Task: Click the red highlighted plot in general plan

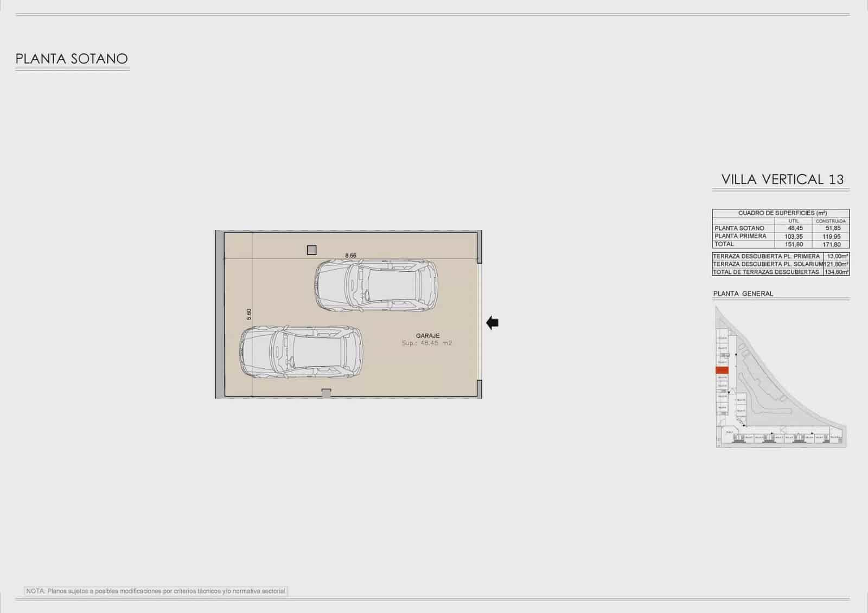Action: tap(722, 370)
